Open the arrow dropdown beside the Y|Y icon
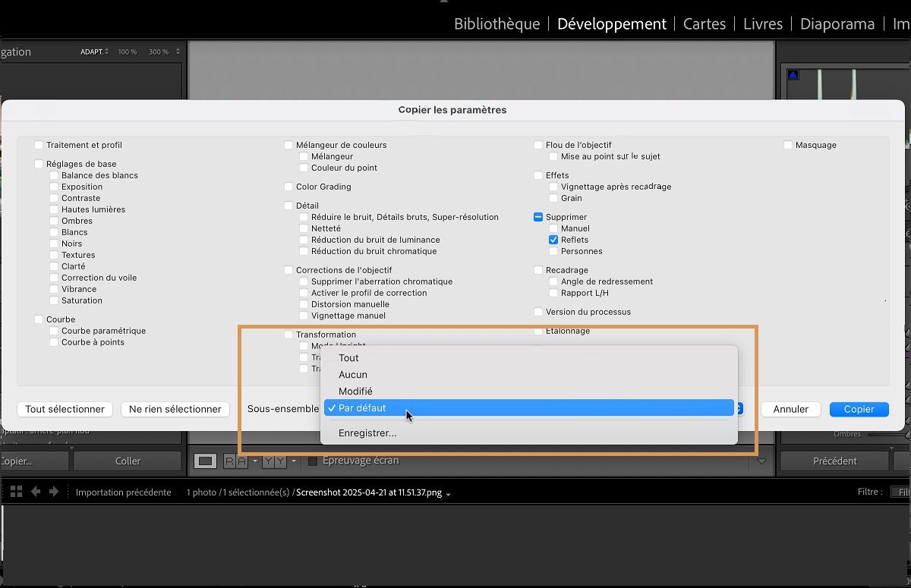The width and height of the screenshot is (911, 588). tap(295, 461)
